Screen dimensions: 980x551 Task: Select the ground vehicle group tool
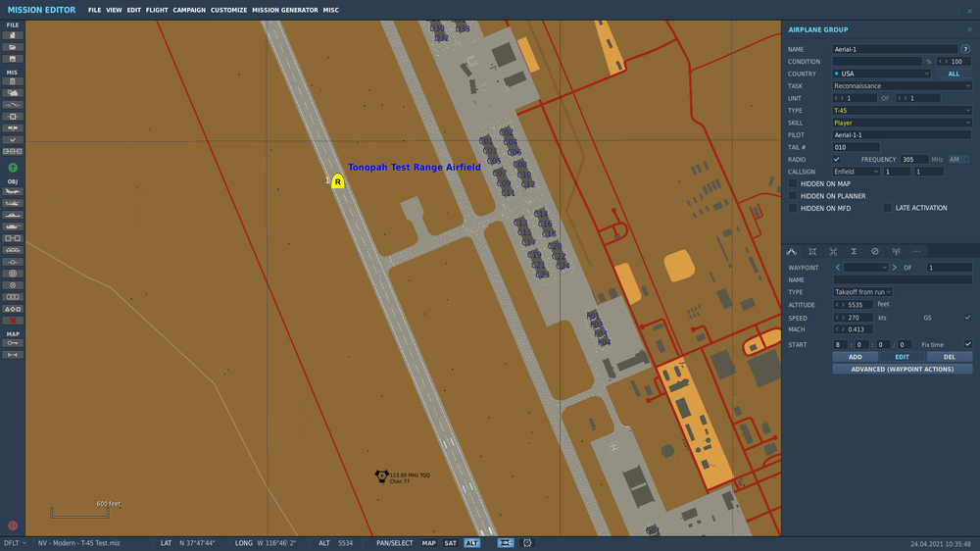pos(13,226)
